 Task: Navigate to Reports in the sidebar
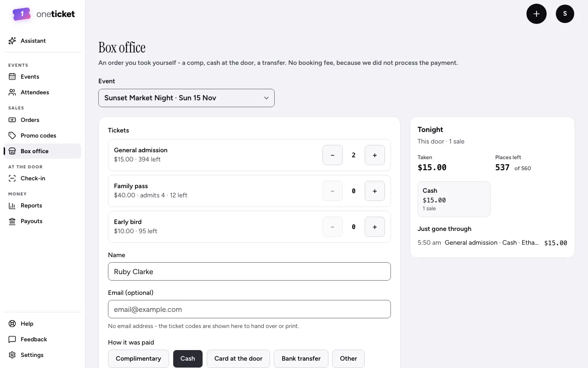pos(42,206)
